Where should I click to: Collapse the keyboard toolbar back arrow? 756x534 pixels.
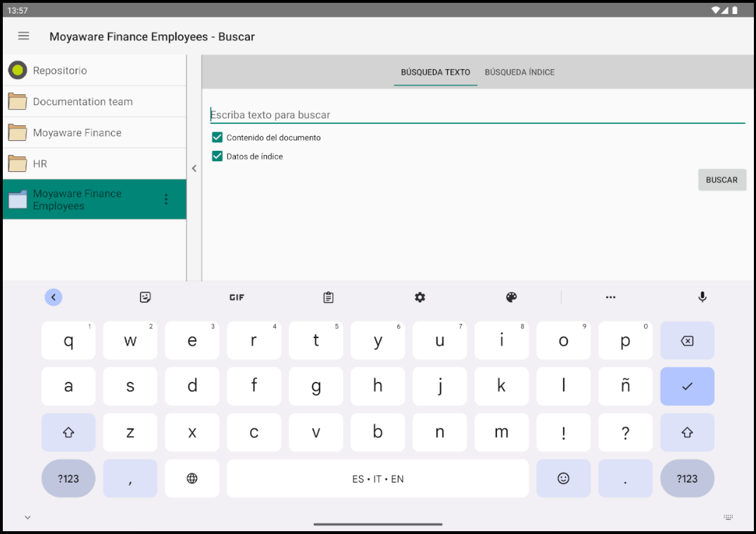click(53, 297)
